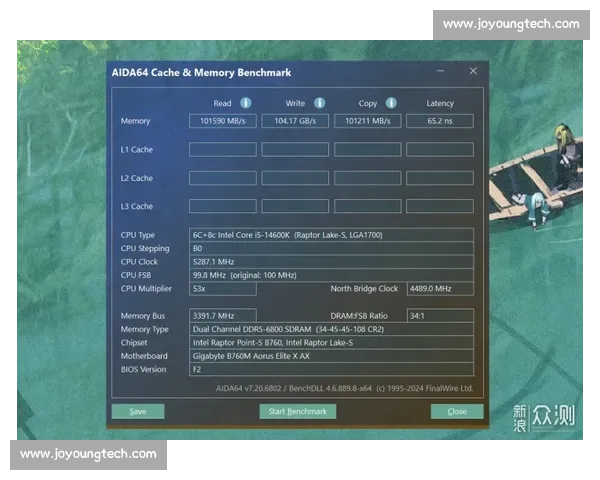Click the empty L3 Cache Latency field
Image resolution: width=600 pixels, height=480 pixels.
[440, 206]
